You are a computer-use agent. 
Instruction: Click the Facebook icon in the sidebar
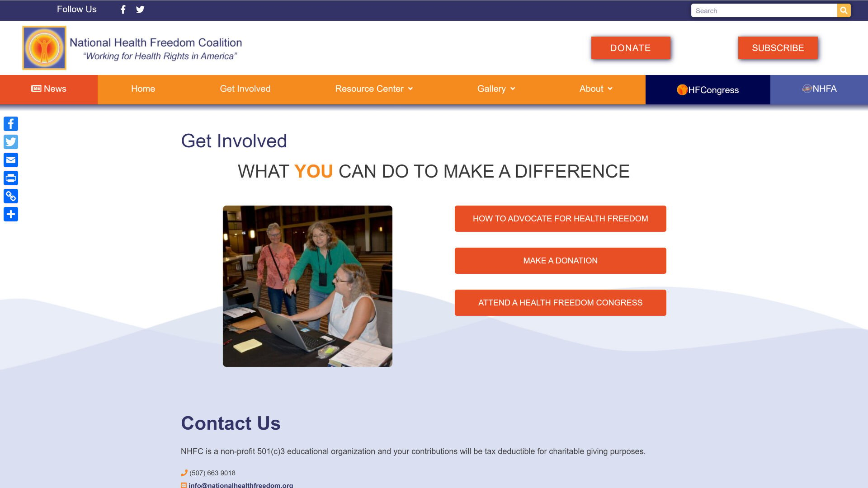(x=10, y=124)
